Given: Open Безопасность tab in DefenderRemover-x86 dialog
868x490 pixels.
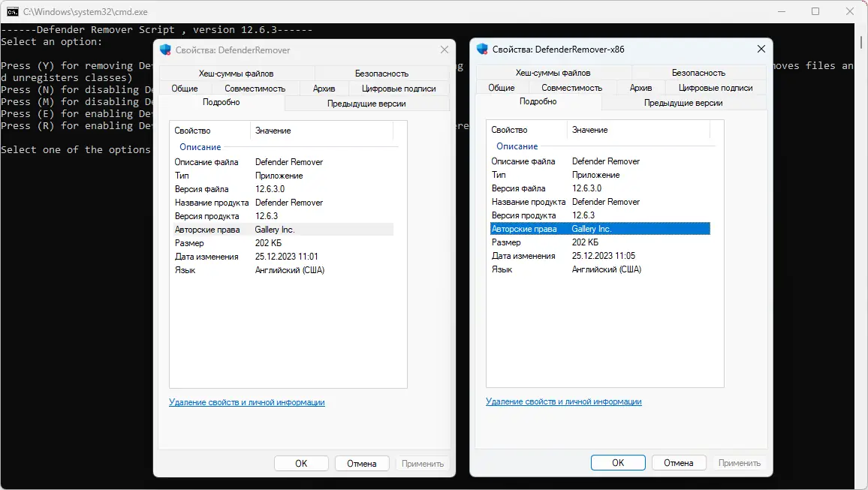Looking at the screenshot, I should coord(698,73).
